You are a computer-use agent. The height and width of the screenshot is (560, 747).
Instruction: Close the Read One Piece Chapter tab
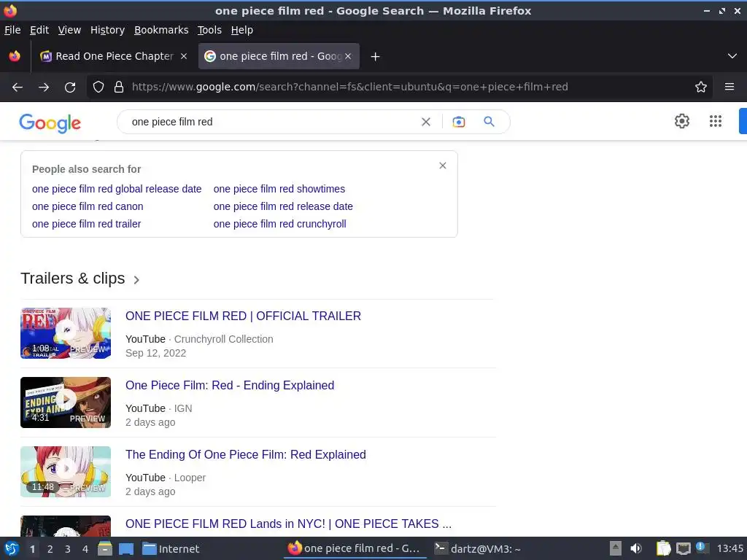(183, 56)
